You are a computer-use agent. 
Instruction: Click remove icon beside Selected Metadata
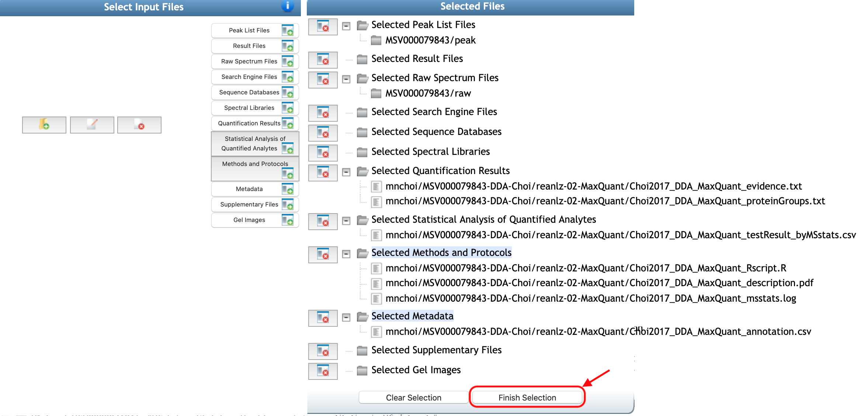point(323,318)
